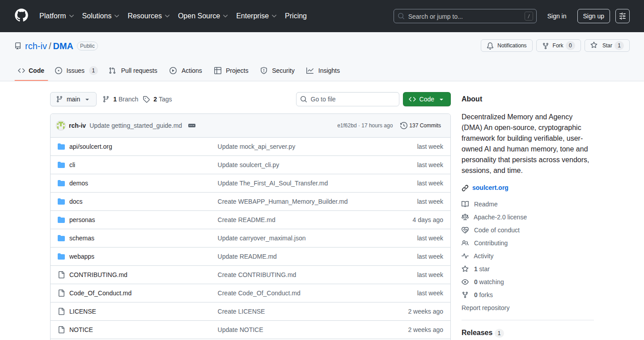Click the star icon in Star button
The width and height of the screenshot is (644, 340).
coord(594,45)
